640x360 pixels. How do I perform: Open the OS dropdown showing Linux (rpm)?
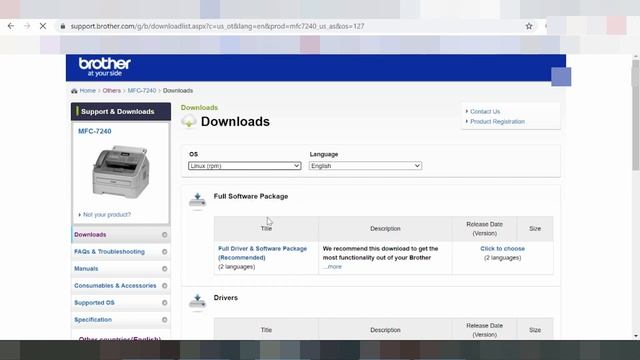244,166
